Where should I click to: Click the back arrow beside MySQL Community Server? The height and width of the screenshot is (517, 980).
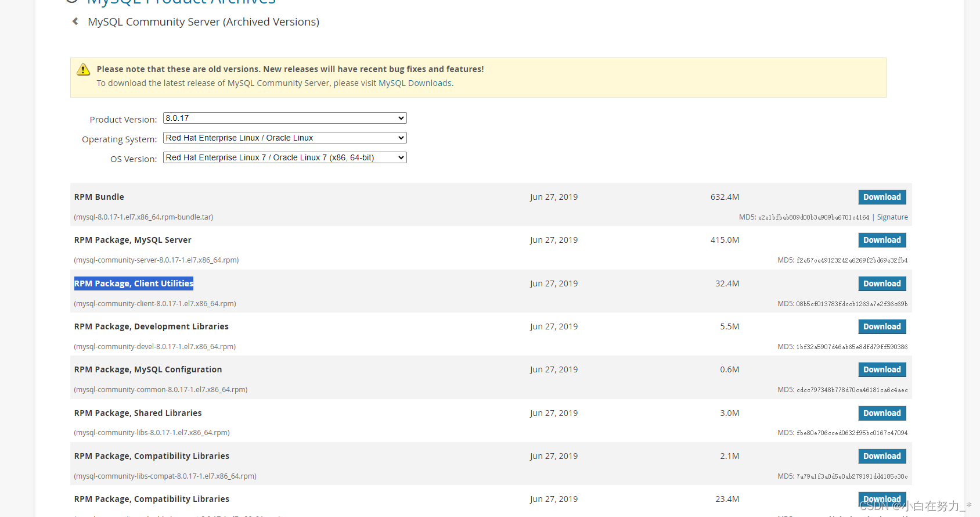[x=75, y=21]
